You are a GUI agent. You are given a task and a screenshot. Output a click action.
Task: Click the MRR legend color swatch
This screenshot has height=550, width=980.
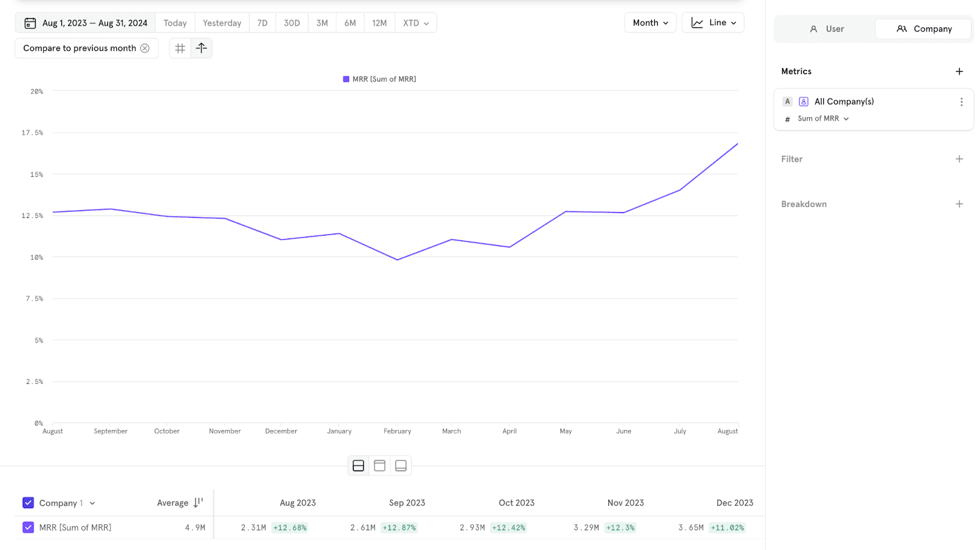point(346,79)
